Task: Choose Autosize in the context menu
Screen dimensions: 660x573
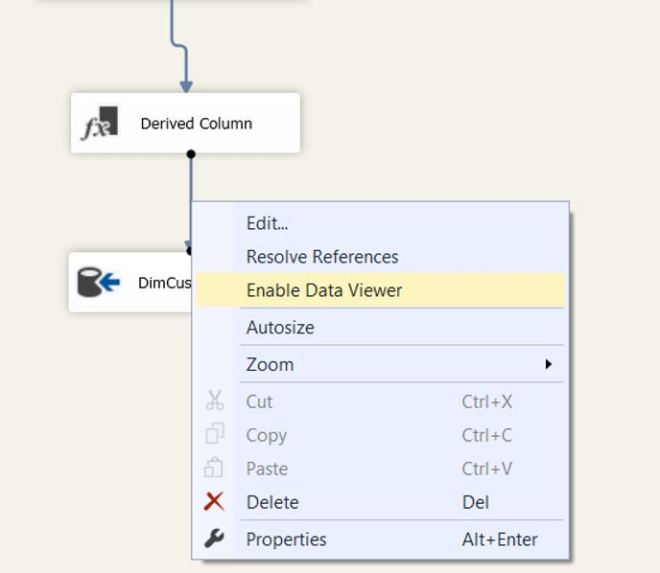Action: point(280,327)
